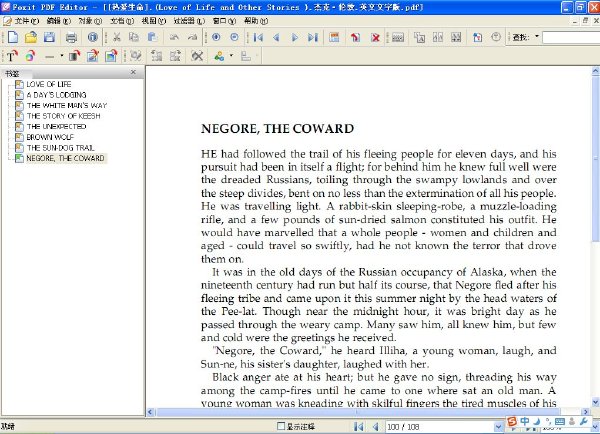This screenshot has width=600, height=434.
Task: Open the IME settings wrench icon
Action: coord(584,421)
